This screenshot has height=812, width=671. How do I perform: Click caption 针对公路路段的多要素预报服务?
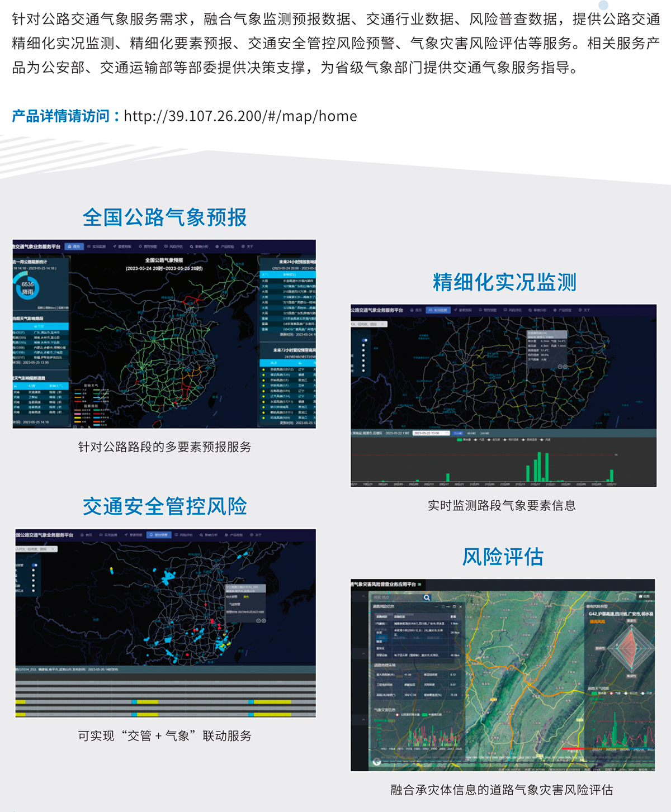[x=164, y=447]
